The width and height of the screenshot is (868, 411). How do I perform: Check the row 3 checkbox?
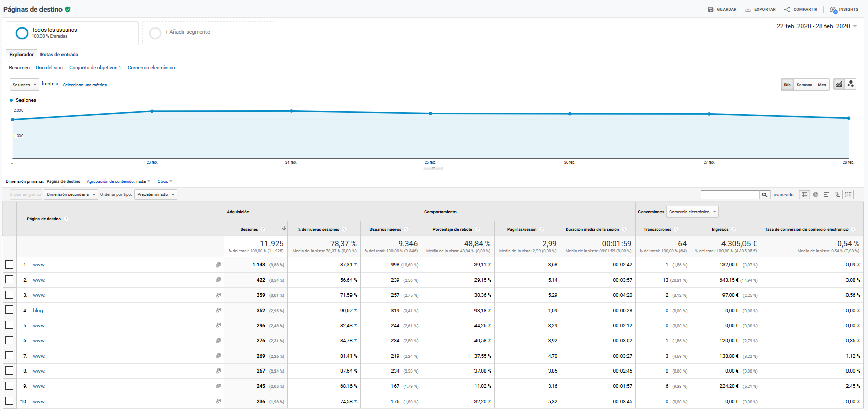(x=9, y=295)
